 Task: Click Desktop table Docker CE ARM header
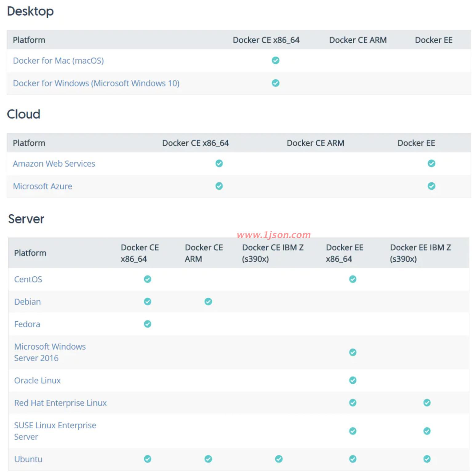pos(358,40)
